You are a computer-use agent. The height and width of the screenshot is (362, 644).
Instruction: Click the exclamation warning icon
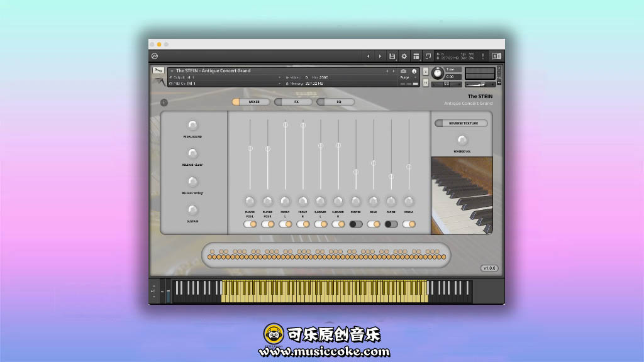(x=483, y=56)
